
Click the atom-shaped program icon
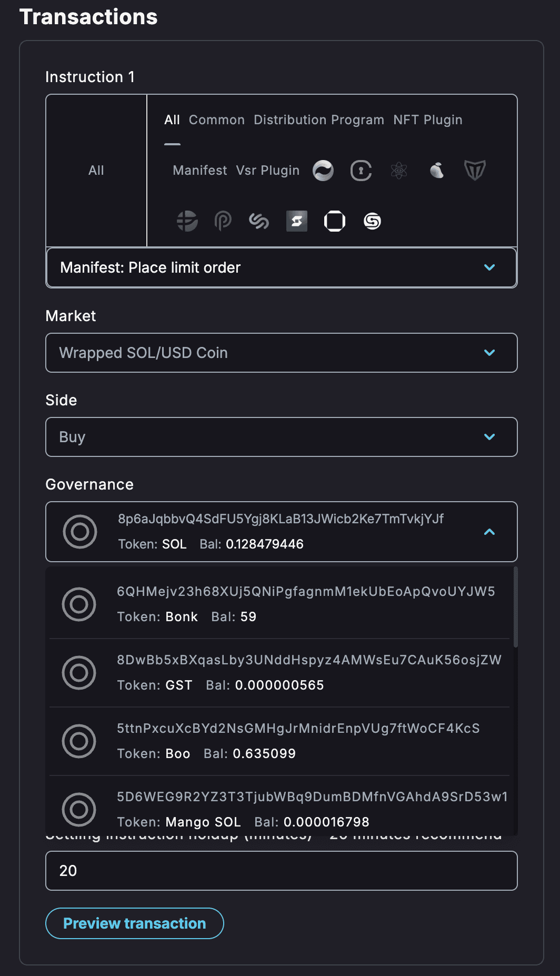tap(399, 171)
